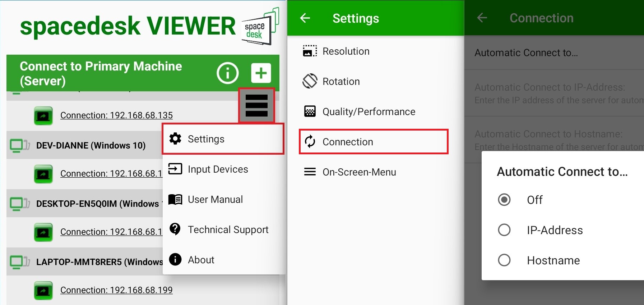Click the monitor icon beside DESKTOP-EN5Q0IM
Image resolution: width=644 pixels, height=305 pixels.
point(20,204)
